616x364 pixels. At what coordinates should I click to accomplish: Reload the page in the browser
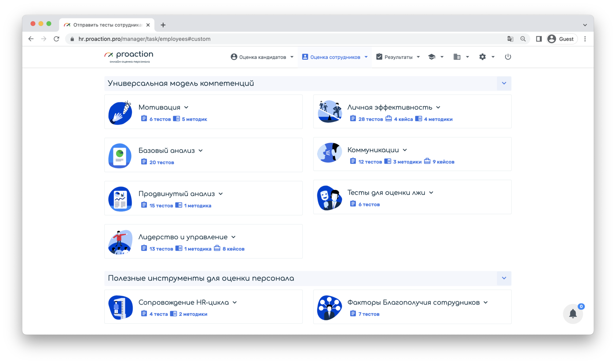tap(56, 39)
